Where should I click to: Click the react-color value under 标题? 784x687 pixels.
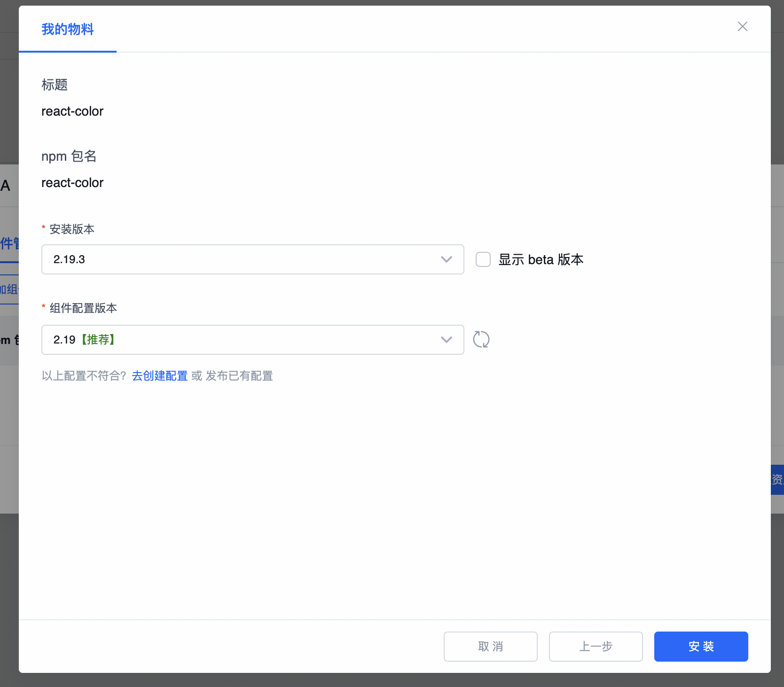point(72,111)
